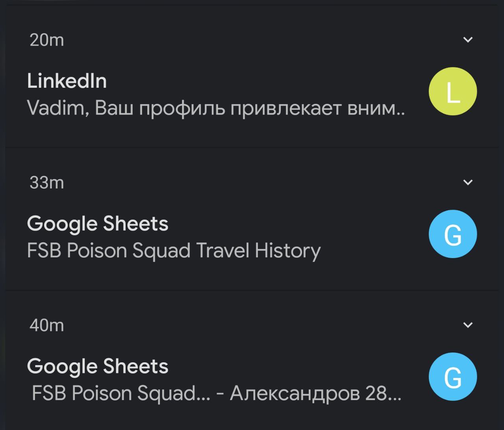Open the Google Sheets title under 40m
Viewport: 504px width, 430px height.
coord(98,367)
